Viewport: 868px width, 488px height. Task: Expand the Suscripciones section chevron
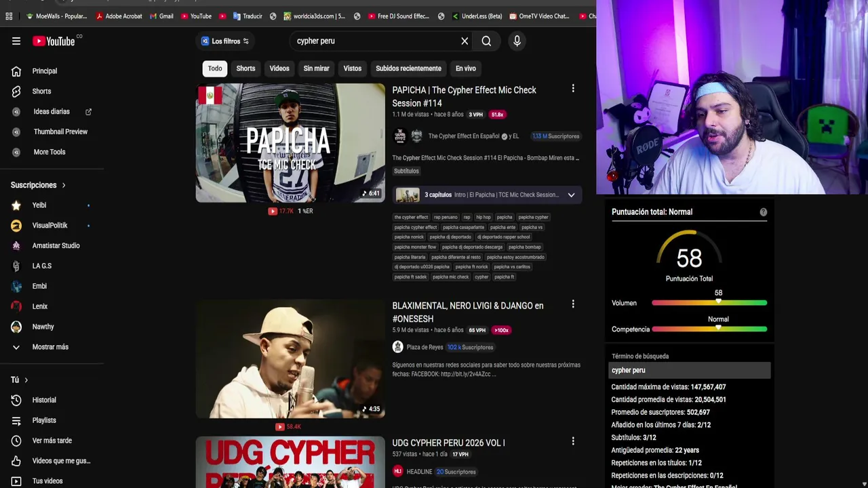tap(64, 185)
